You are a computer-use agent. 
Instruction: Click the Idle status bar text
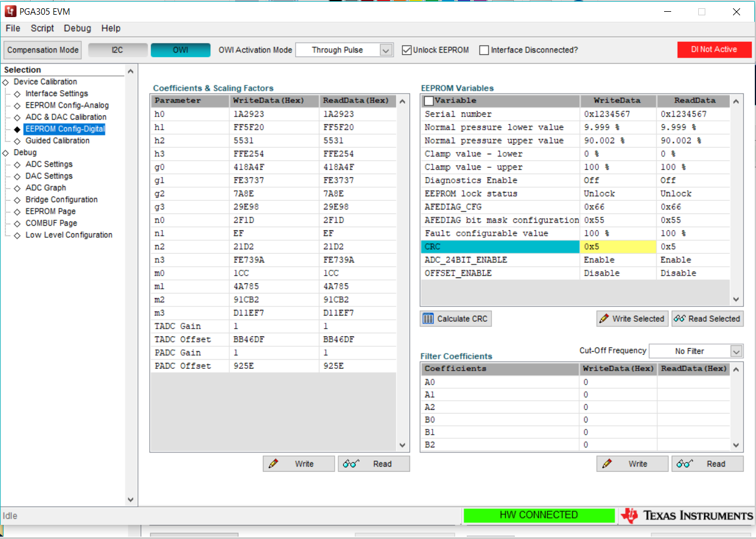tap(11, 516)
